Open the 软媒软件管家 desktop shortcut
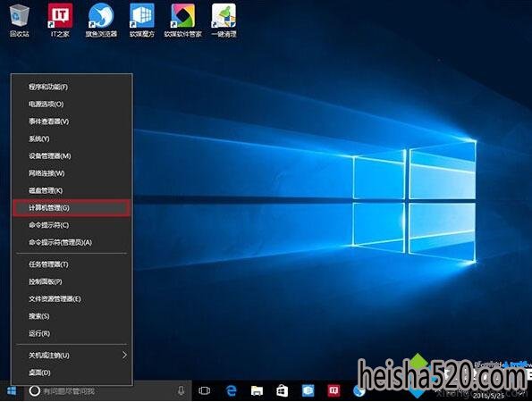The width and height of the screenshot is (532, 402). [x=183, y=20]
